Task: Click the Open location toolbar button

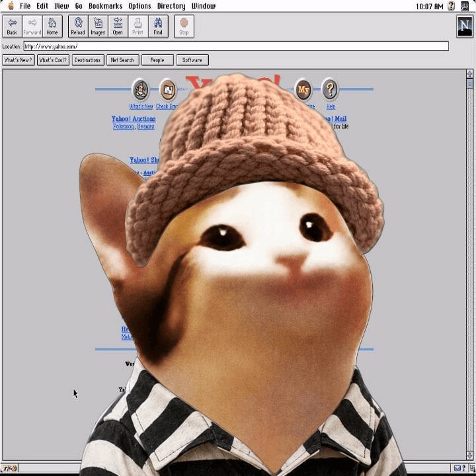Action: point(118,26)
